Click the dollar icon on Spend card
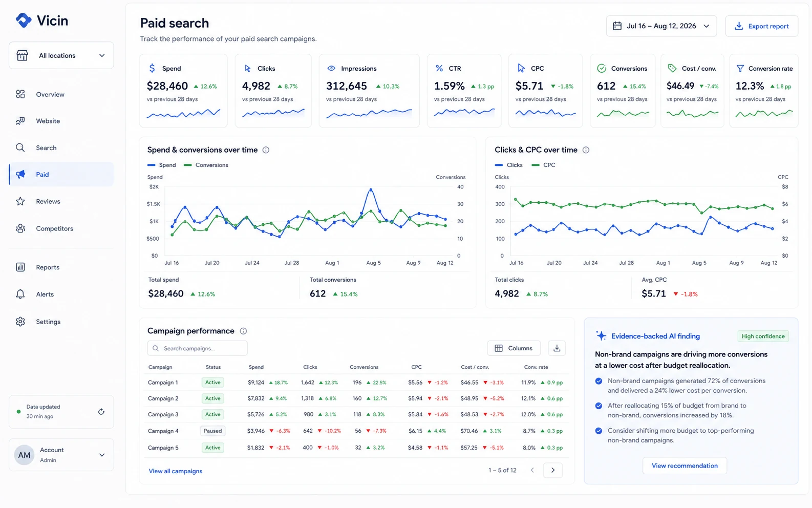This screenshot has height=508, width=812. [152, 68]
